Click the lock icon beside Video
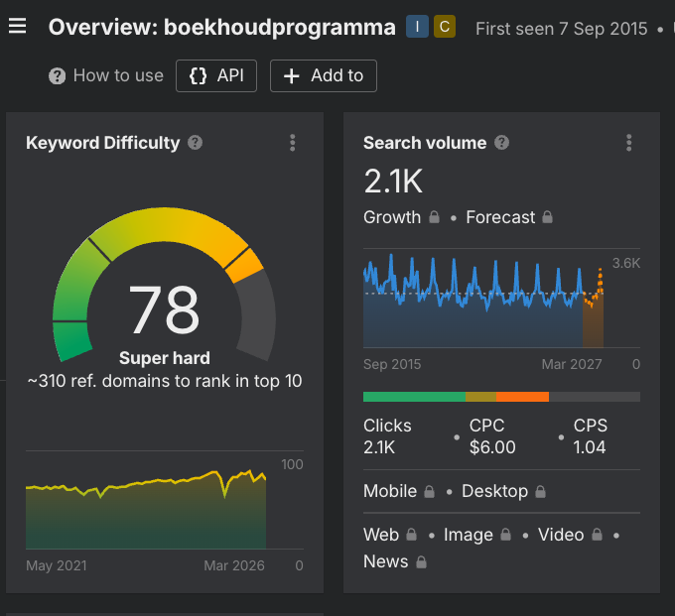 tap(598, 535)
